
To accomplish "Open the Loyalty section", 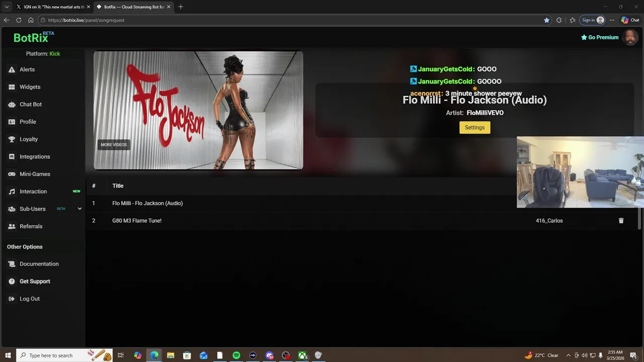I will [x=29, y=139].
